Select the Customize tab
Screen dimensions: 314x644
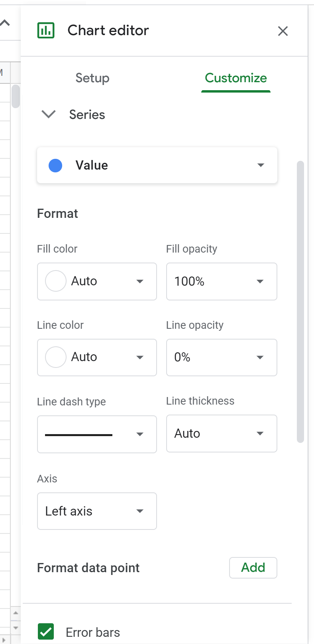pyautogui.click(x=235, y=78)
